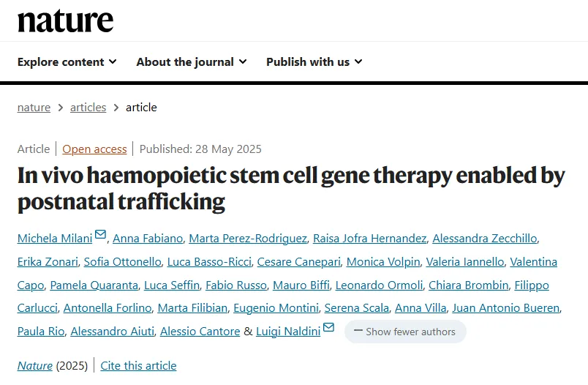Image resolution: width=588 pixels, height=385 pixels.
Task: Go to the nature breadcrumb link
Action: (x=34, y=108)
